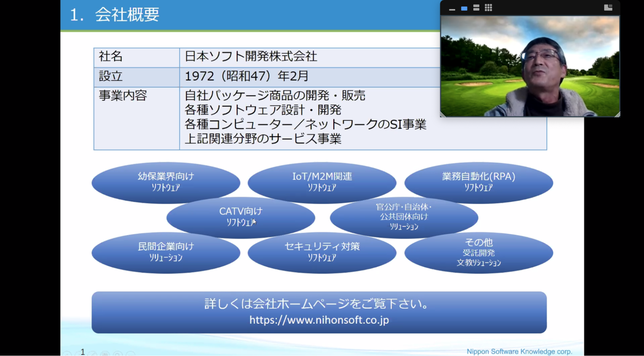Screen dimensions: 644x356
Task: Click the line containing ネットワークのSI事業
Action: tap(305, 124)
